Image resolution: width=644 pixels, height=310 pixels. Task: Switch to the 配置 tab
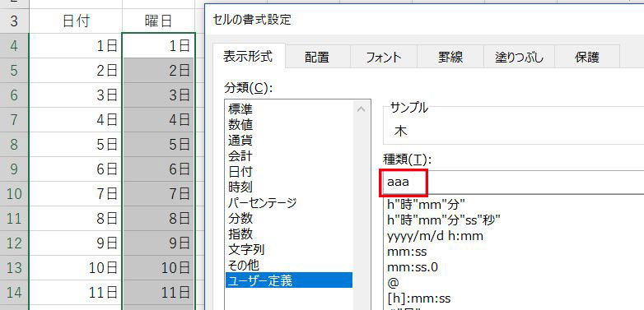coord(317,57)
